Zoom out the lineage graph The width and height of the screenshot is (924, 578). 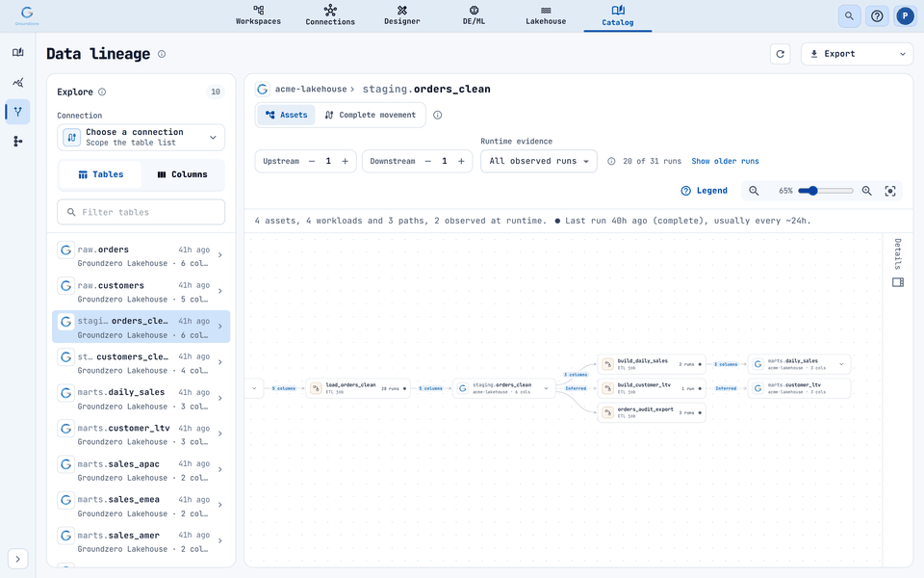point(754,191)
